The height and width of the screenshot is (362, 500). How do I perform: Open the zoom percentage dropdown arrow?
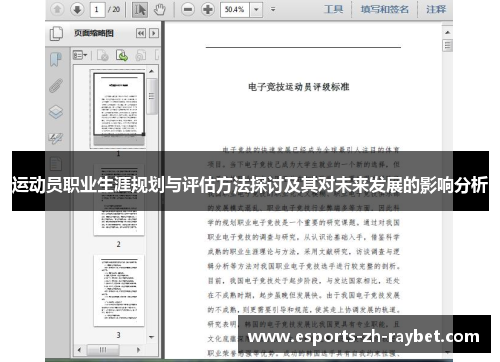pos(256,10)
